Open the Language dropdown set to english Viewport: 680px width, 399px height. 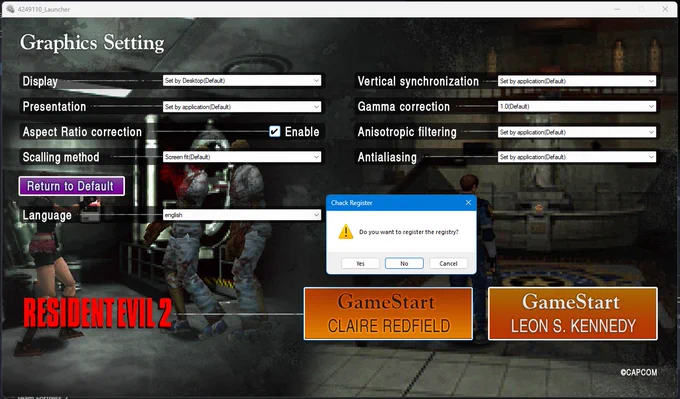tap(242, 215)
